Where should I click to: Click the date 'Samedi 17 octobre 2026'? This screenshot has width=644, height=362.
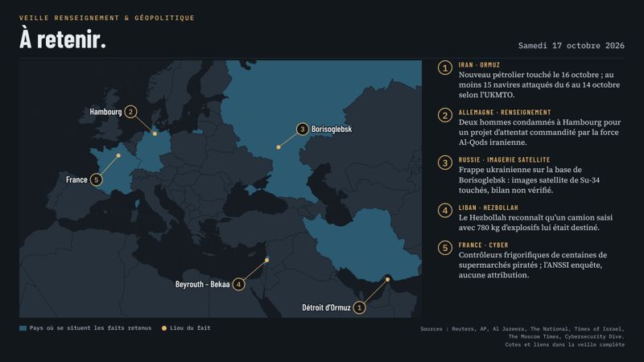pyautogui.click(x=572, y=46)
